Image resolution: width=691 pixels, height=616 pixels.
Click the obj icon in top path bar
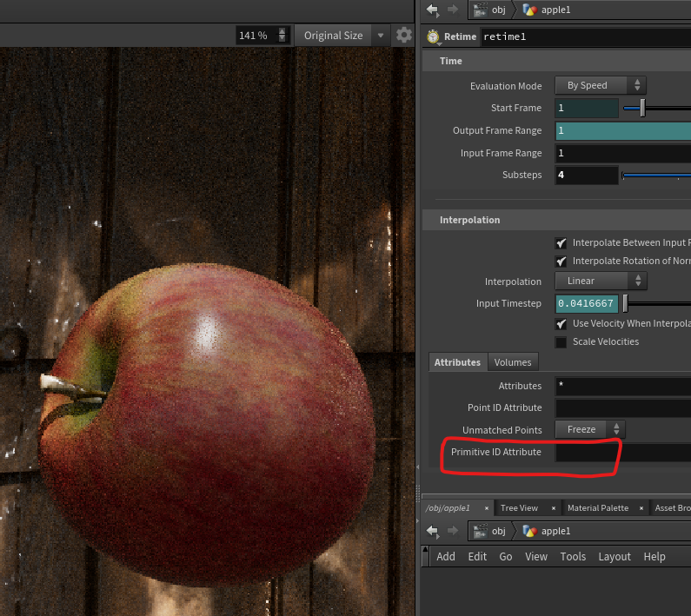point(481,10)
